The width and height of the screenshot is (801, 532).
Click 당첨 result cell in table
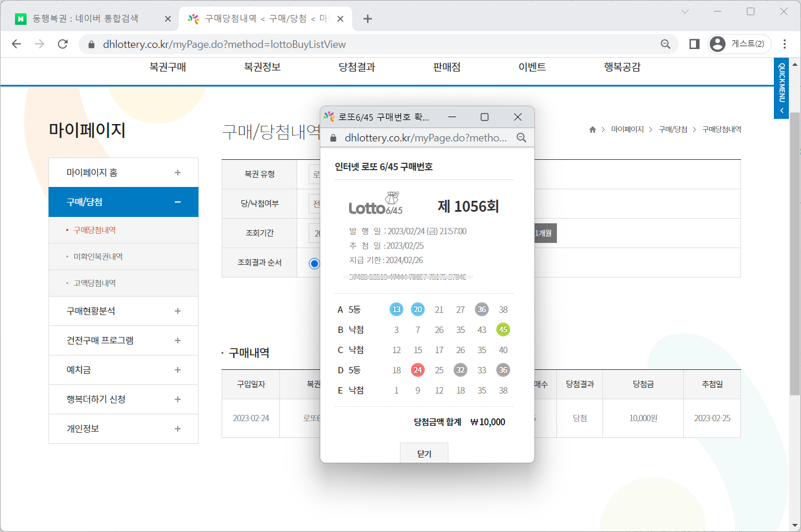coord(580,418)
